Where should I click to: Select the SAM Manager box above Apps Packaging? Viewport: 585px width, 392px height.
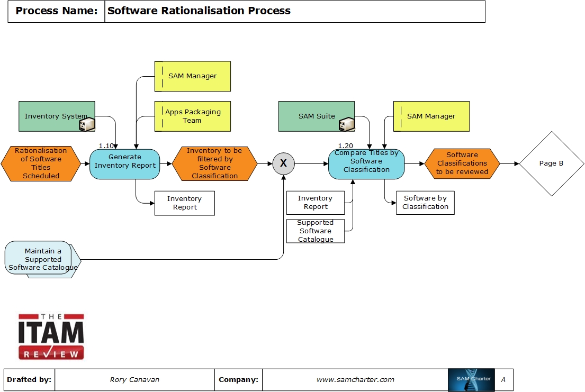[193, 76]
